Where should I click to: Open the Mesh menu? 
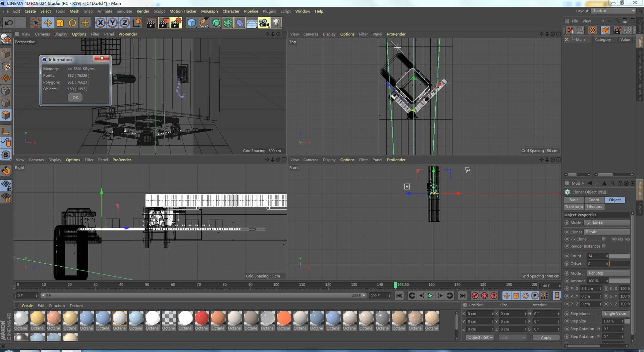tap(74, 11)
